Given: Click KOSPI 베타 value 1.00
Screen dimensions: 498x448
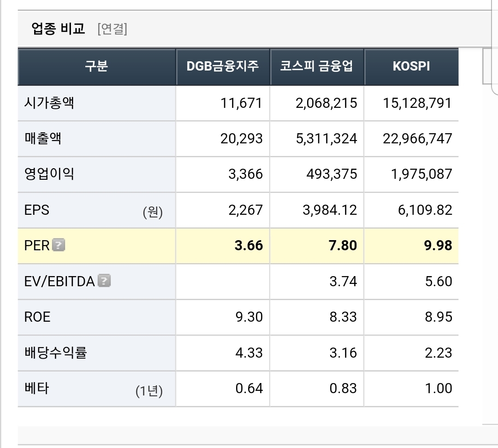Looking at the screenshot, I should pyautogui.click(x=439, y=389).
